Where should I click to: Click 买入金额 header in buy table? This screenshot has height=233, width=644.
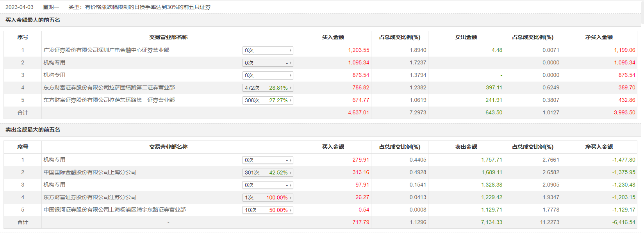[x=333, y=37]
